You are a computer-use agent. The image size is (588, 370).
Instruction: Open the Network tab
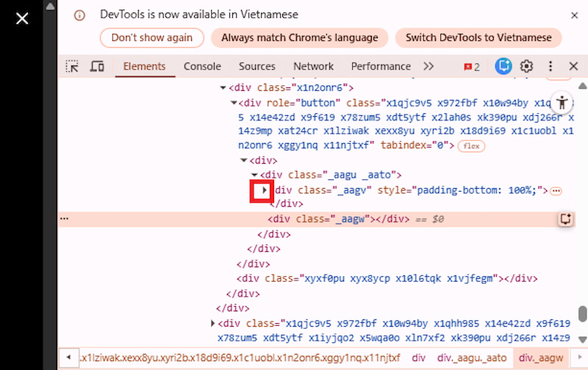coord(313,66)
